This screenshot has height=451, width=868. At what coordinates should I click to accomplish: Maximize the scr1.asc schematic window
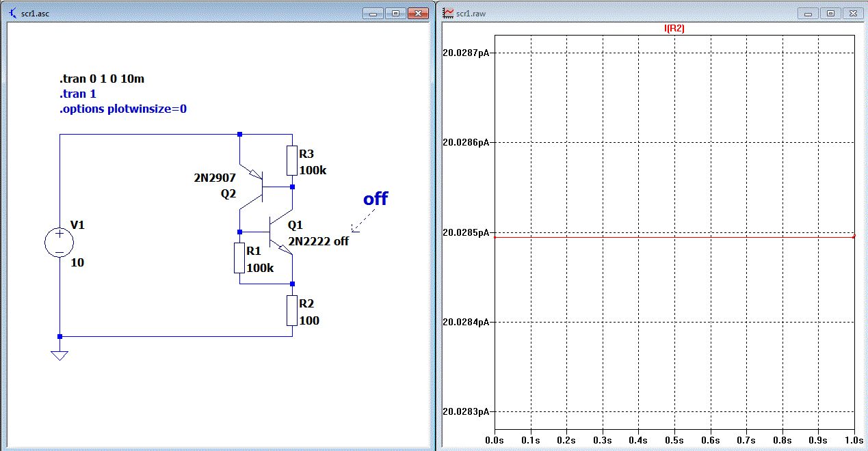click(395, 13)
